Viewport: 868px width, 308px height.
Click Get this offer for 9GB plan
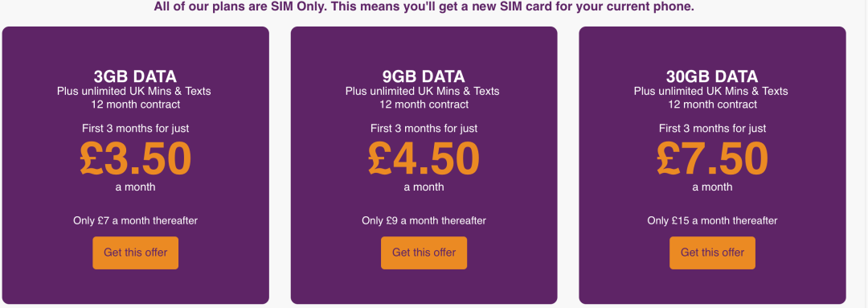coord(424,253)
